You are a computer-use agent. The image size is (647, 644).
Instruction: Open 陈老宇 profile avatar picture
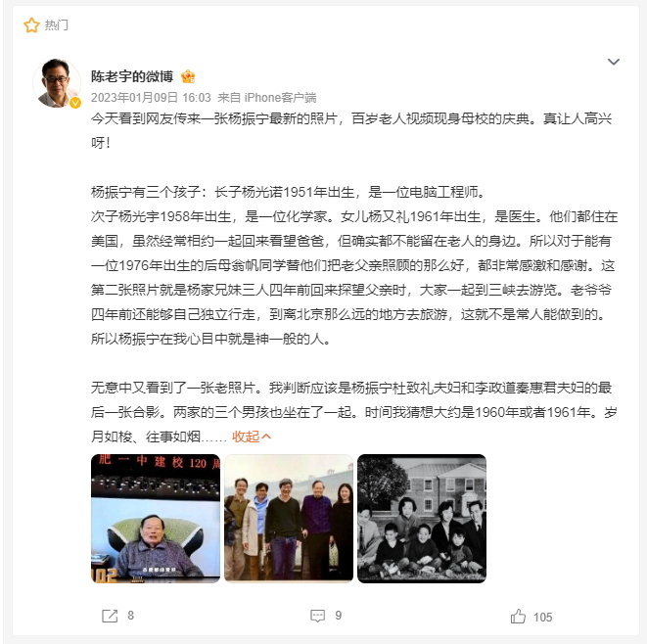point(57,83)
